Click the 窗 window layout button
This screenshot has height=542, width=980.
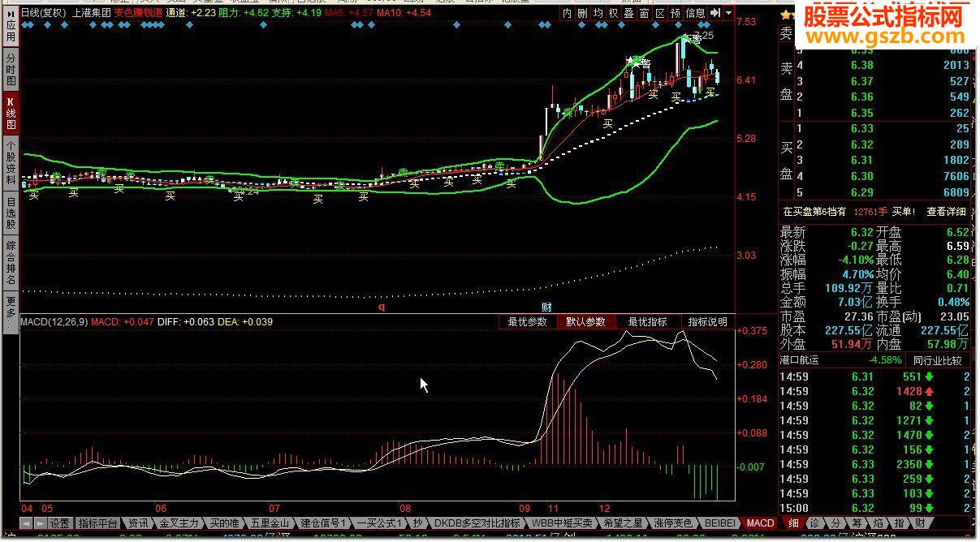click(x=644, y=13)
